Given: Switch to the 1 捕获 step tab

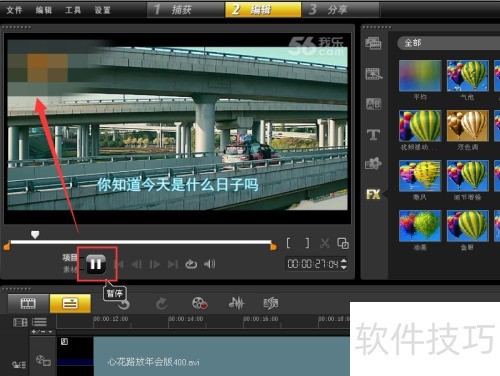Looking at the screenshot, I should point(185,9).
